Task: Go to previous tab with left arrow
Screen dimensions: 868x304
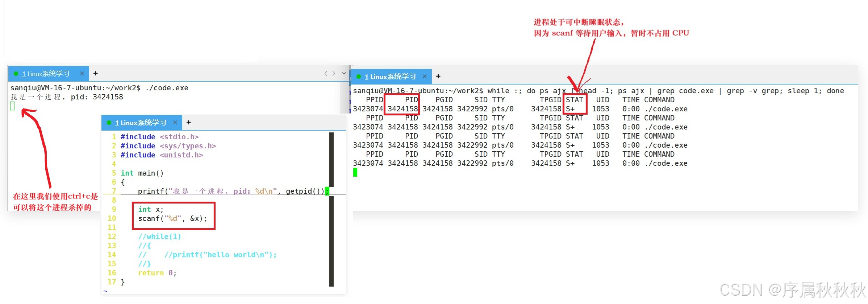Action: coord(326,73)
